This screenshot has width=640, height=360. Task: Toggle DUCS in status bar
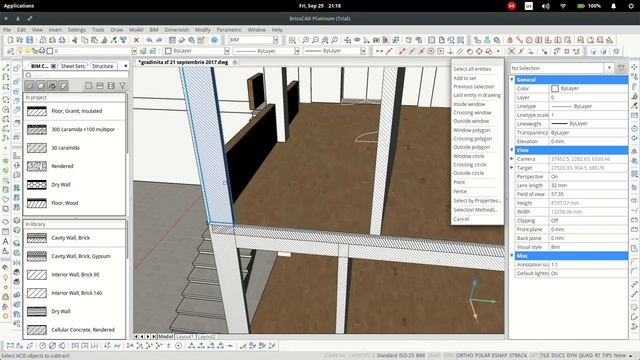click(x=558, y=356)
